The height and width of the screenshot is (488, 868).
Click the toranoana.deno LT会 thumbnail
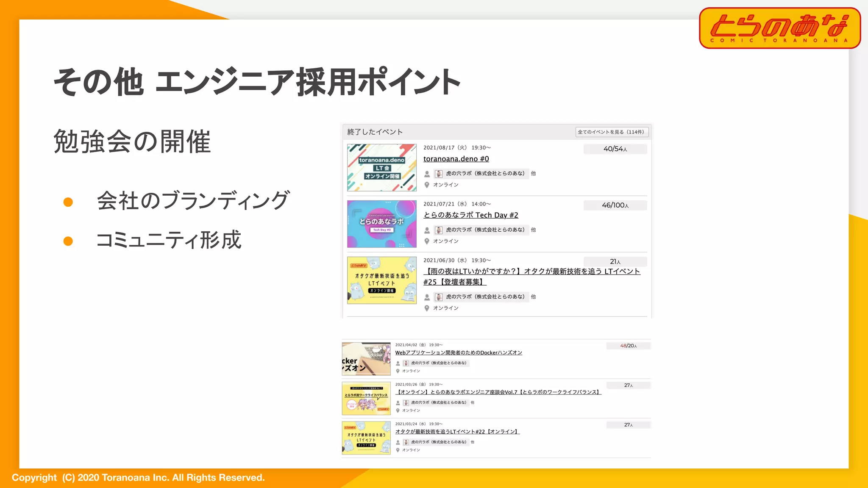pyautogui.click(x=382, y=168)
